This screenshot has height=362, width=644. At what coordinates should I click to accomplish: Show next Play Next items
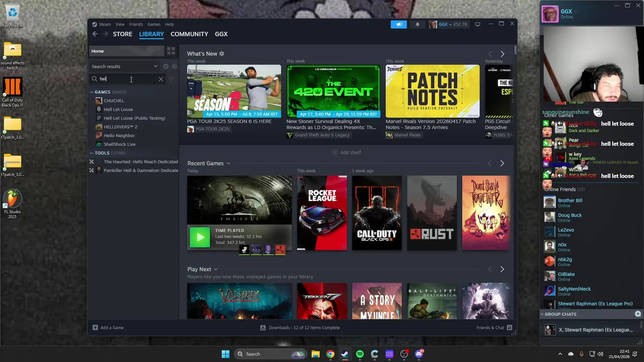pyautogui.click(x=502, y=269)
